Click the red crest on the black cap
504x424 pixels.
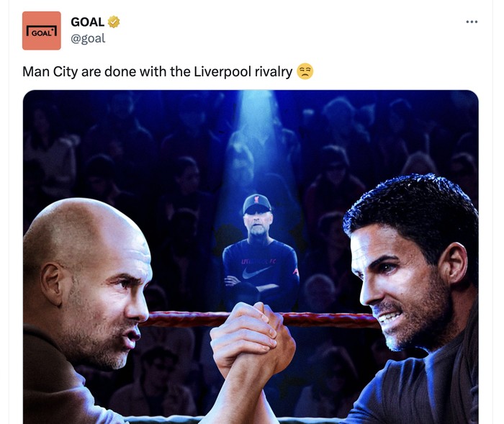[257, 199]
